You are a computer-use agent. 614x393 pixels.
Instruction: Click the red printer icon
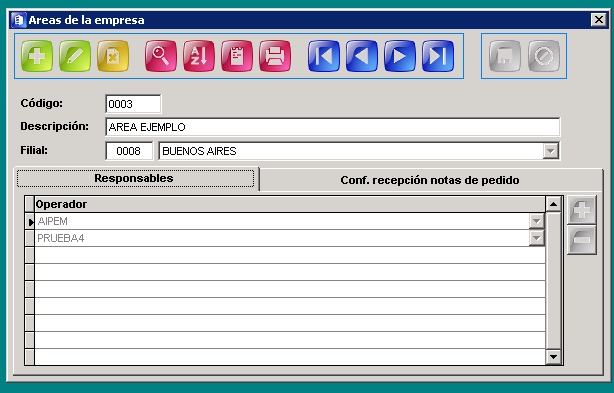click(x=274, y=56)
